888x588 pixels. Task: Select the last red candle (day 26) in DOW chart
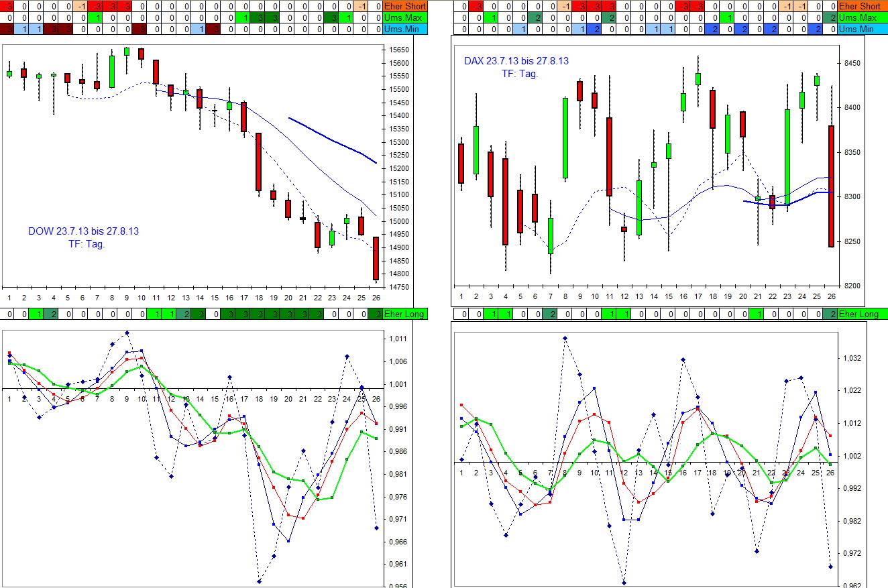click(x=376, y=258)
